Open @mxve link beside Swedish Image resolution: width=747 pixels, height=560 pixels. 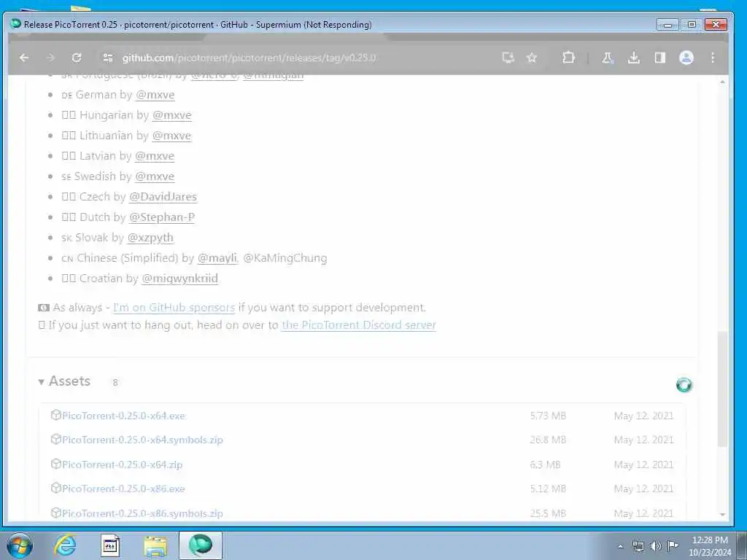(155, 176)
